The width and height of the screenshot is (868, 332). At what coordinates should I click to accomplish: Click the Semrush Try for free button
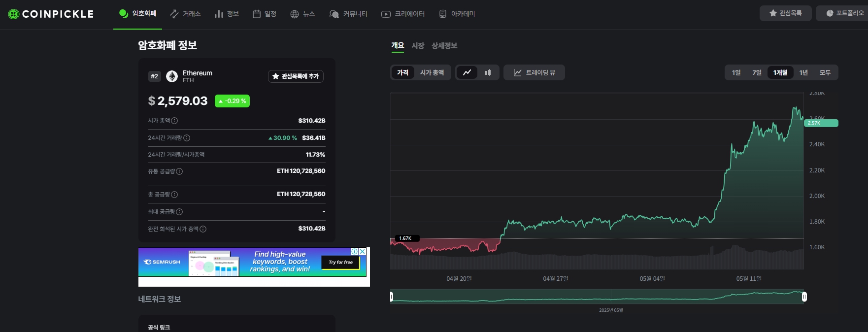(341, 263)
